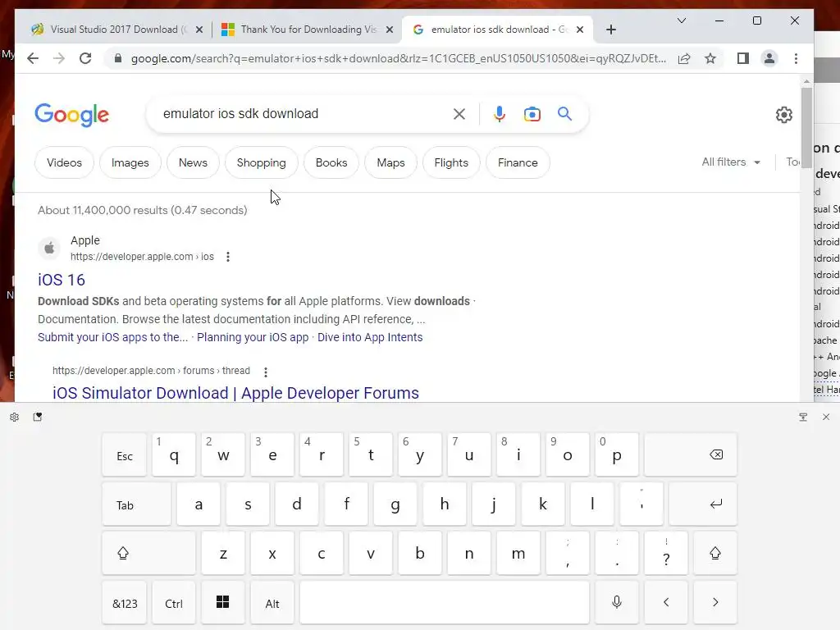
Task: Go back using the browser back arrow
Action: tap(33, 58)
